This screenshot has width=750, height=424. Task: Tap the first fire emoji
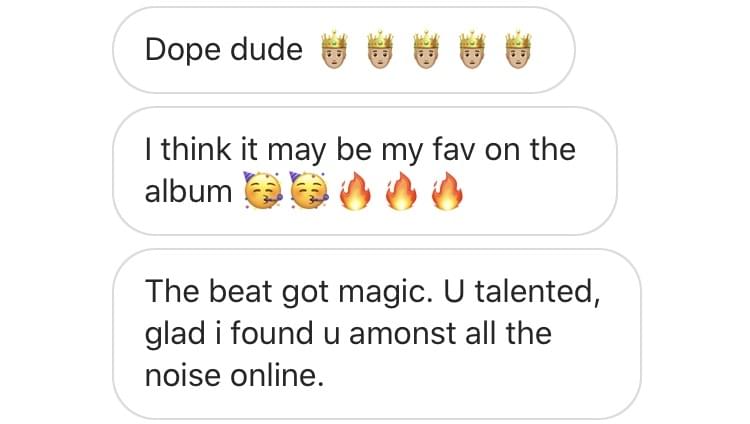click(x=355, y=190)
